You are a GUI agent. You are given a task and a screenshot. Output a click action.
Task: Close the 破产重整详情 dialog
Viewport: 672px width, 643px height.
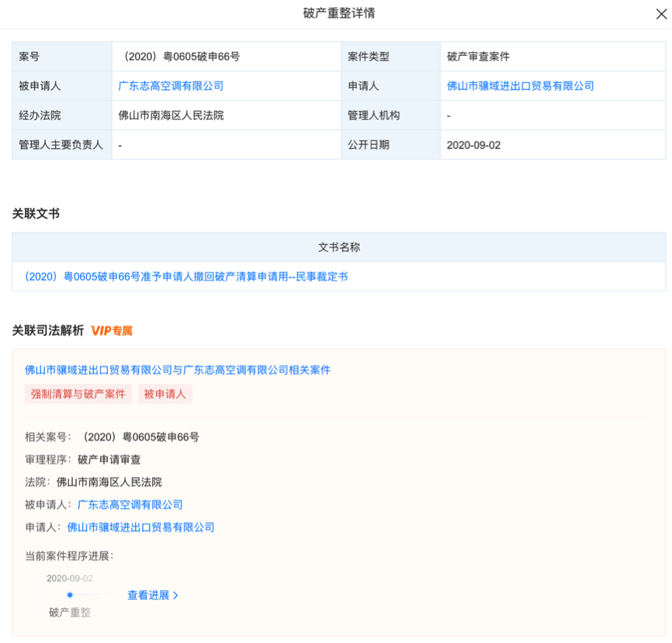pyautogui.click(x=661, y=14)
